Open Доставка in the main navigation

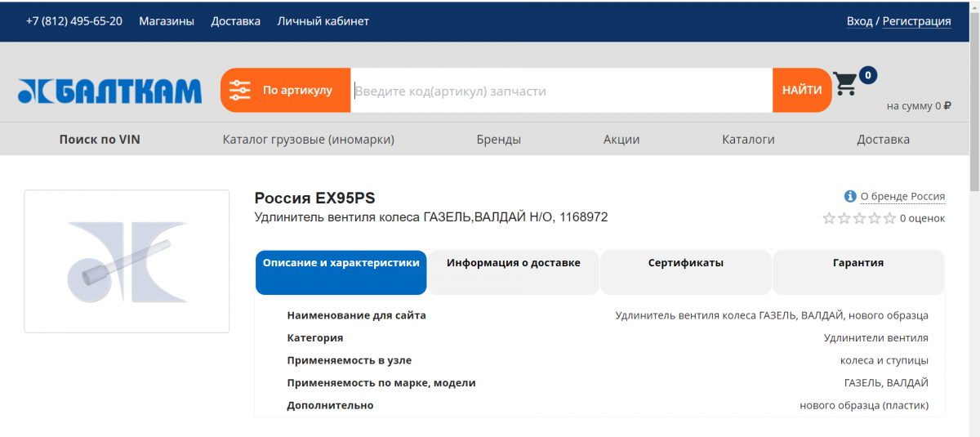(x=883, y=140)
